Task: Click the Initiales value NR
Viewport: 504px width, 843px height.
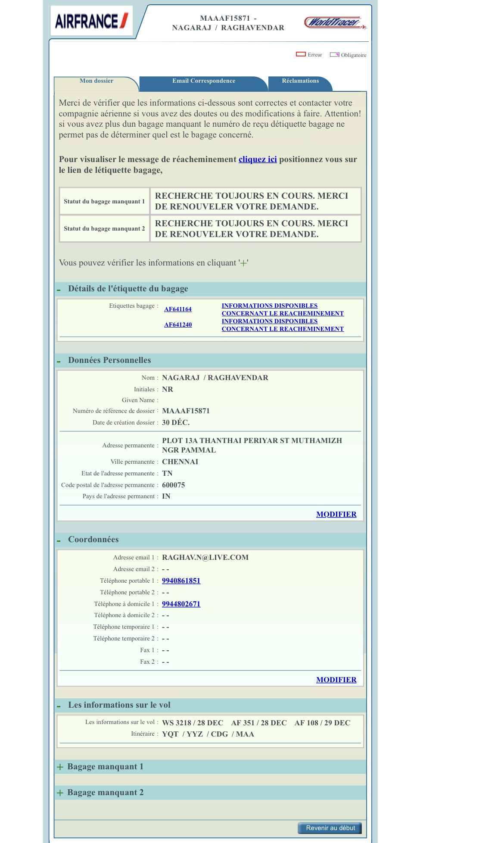Action: point(168,389)
